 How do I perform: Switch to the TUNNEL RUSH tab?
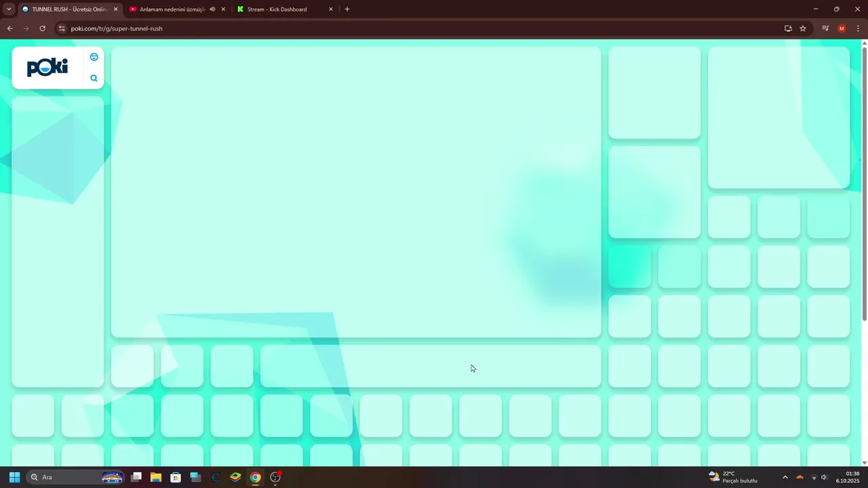(x=69, y=9)
